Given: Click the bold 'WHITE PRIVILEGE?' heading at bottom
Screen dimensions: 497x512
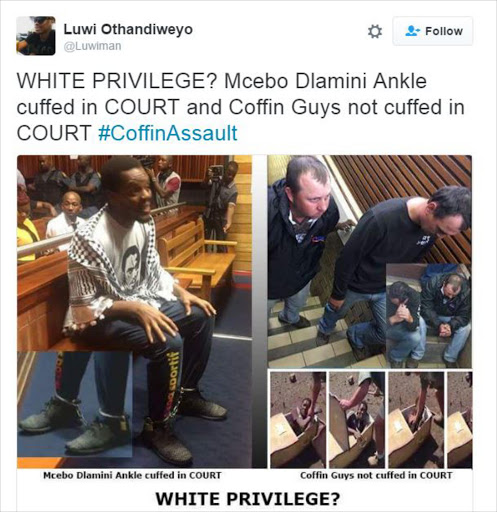Looking at the screenshot, I should point(248,499).
